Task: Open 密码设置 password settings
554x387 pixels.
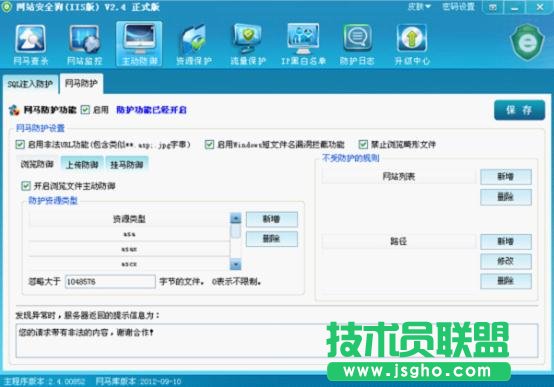Action: tap(458, 7)
